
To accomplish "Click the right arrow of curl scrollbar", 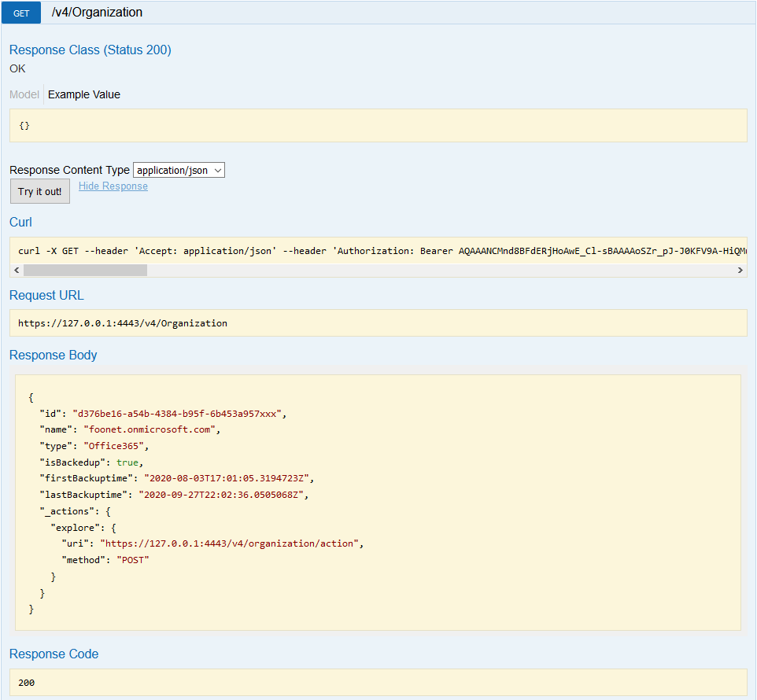I will click(740, 271).
